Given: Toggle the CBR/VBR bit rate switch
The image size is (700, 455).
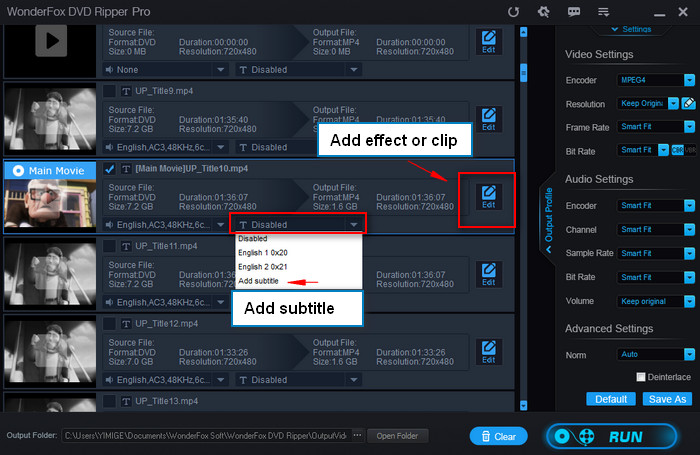Looking at the screenshot, I should tap(683, 150).
